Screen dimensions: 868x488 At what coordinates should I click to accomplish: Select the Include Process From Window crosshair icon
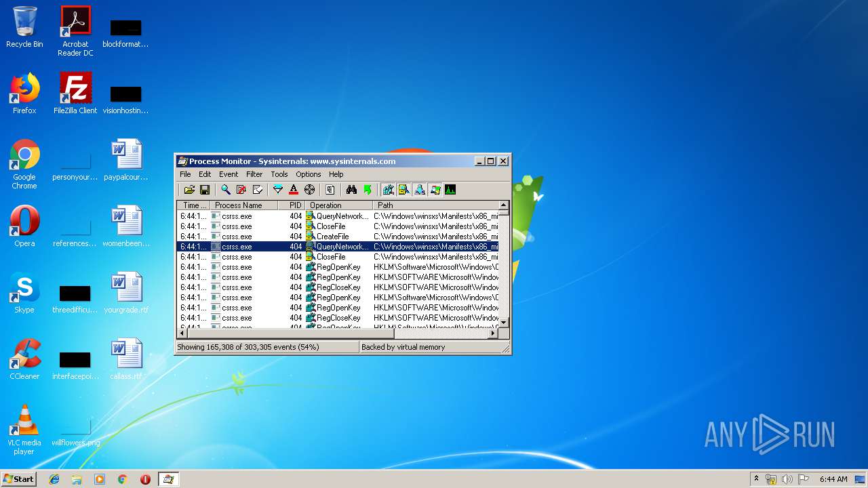coord(310,190)
